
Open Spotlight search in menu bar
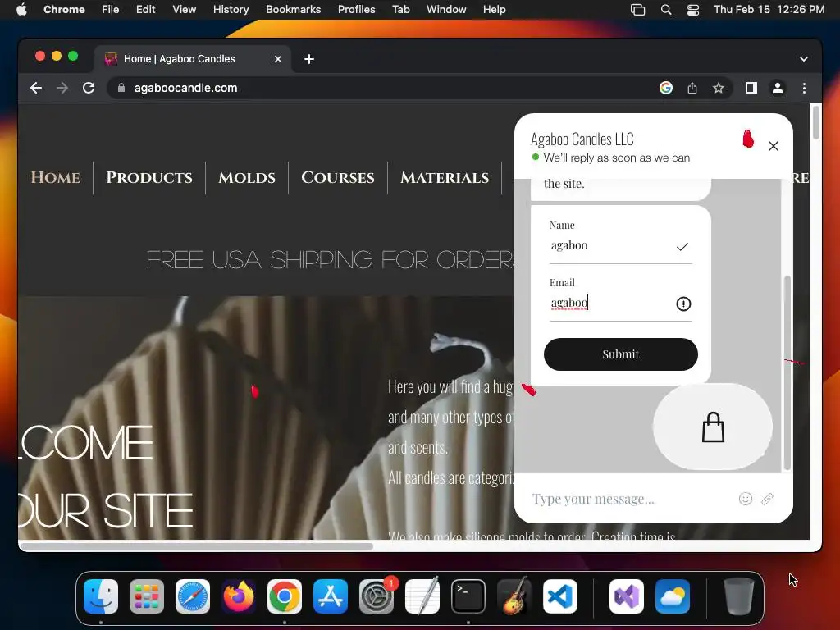(x=666, y=10)
